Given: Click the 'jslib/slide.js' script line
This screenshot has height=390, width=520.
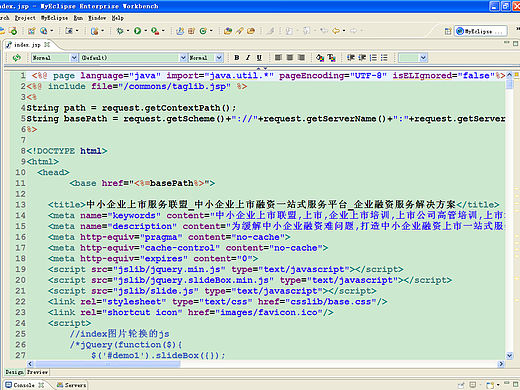Looking at the screenshot, I should coord(212,291).
